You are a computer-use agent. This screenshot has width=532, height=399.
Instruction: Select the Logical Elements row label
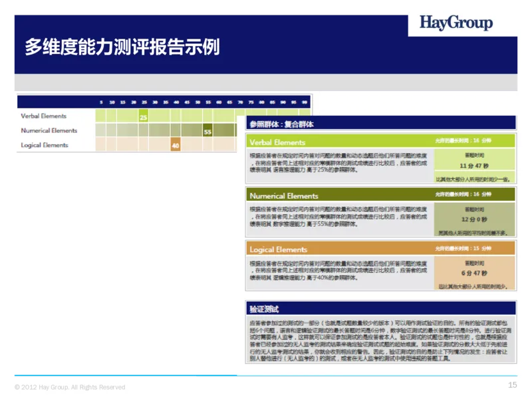coord(45,145)
